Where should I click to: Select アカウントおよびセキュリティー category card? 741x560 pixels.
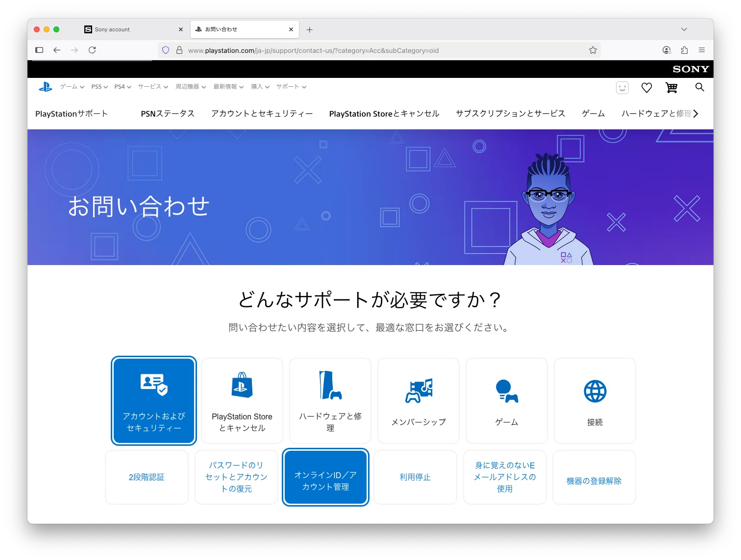pyautogui.click(x=154, y=401)
